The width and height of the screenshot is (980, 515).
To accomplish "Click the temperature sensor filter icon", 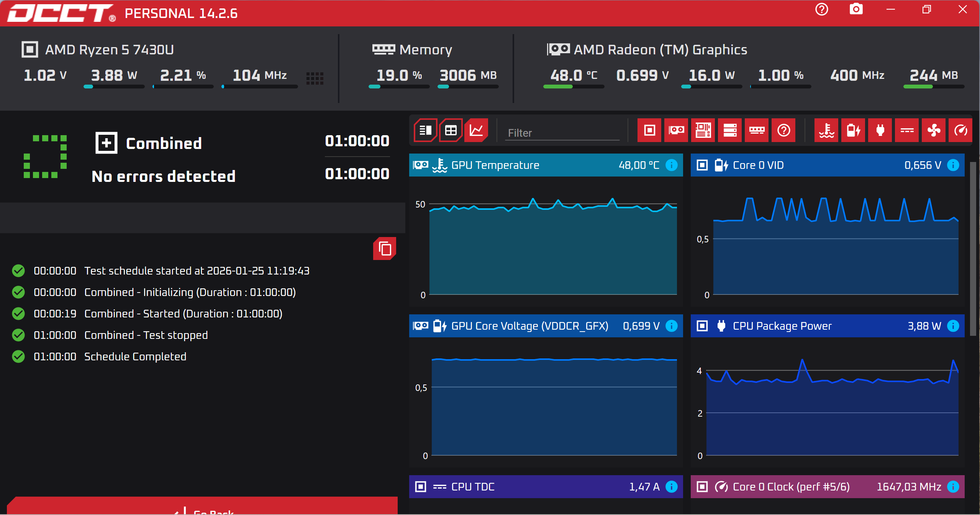I will 826,131.
